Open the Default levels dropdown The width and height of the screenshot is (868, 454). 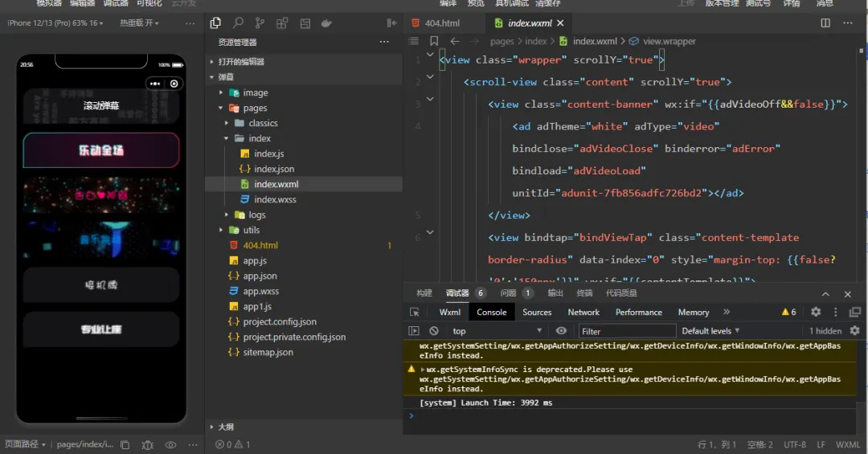(x=710, y=331)
